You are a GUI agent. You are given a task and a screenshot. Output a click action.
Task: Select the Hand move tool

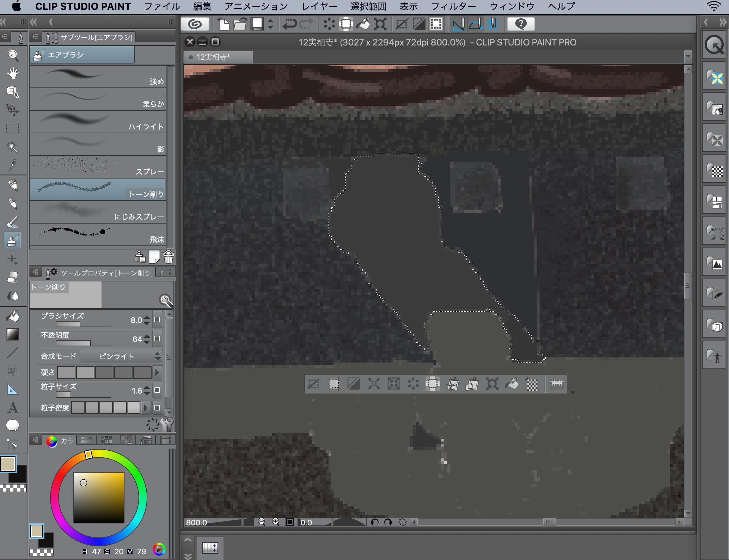tap(13, 73)
